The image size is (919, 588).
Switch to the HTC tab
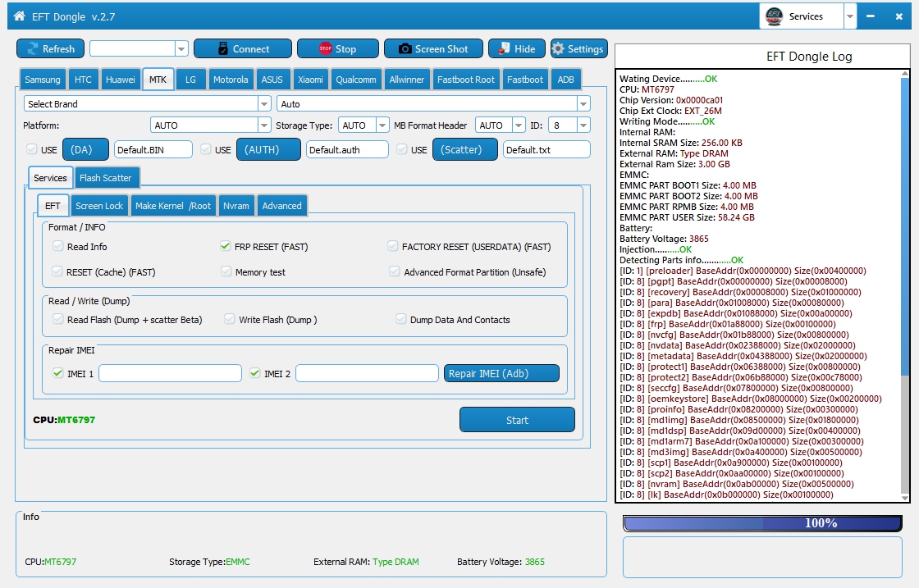point(83,80)
